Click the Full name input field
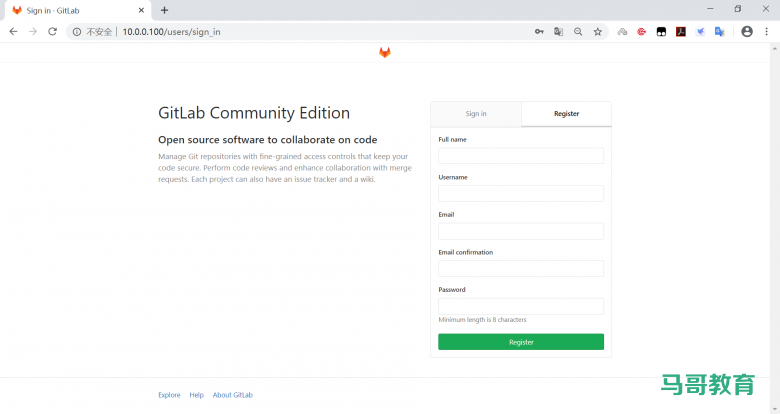Screen dimensions: 780x414 coord(521,156)
